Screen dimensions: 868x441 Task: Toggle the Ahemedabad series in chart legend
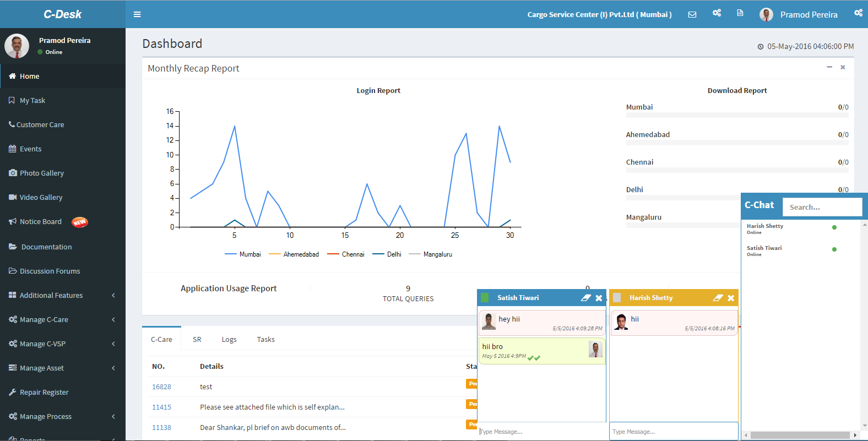[x=294, y=254]
